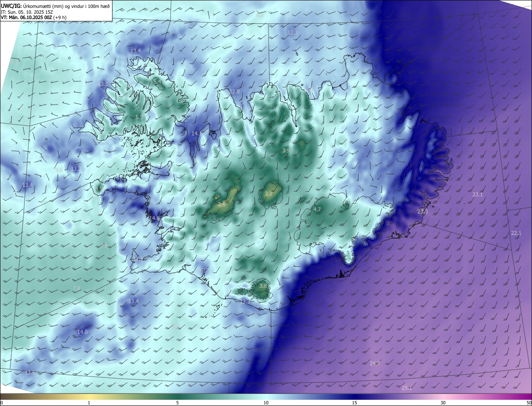Click the color scale tick label 10
Viewport: 532px width, 406px height.
pyautogui.click(x=266, y=403)
